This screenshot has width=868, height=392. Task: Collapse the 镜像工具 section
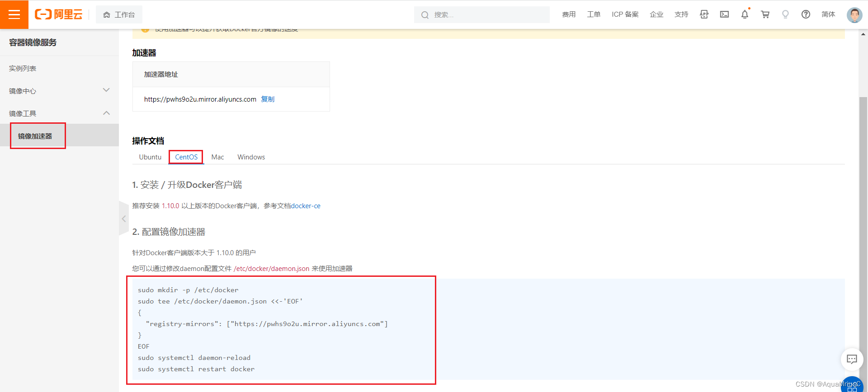(59, 113)
